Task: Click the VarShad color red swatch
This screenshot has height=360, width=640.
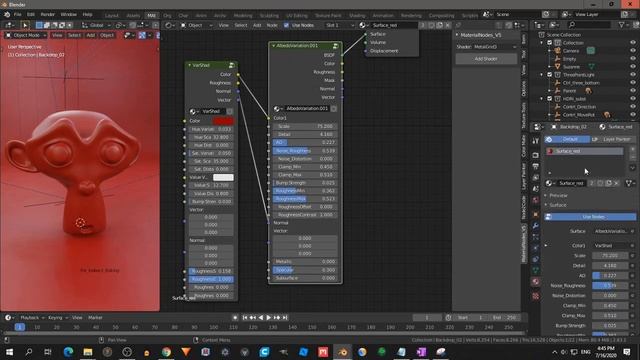Action: click(x=223, y=121)
